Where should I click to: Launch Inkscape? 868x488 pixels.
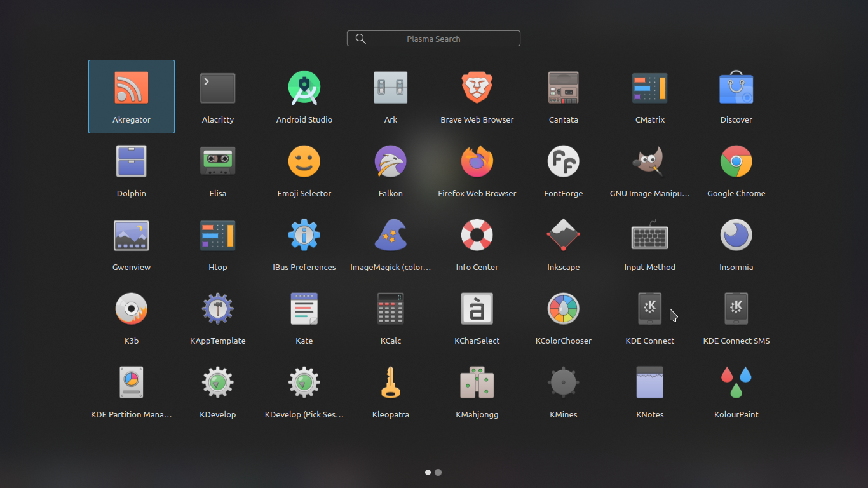(564, 244)
